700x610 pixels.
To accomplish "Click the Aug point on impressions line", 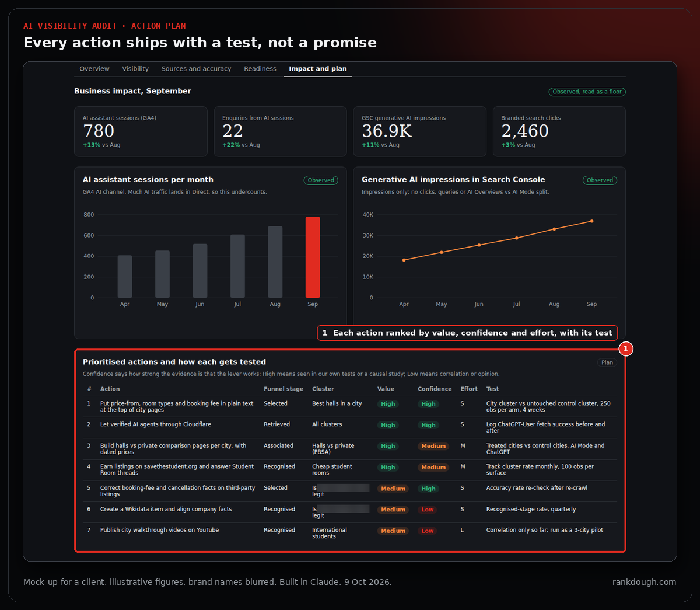I will pyautogui.click(x=554, y=229).
